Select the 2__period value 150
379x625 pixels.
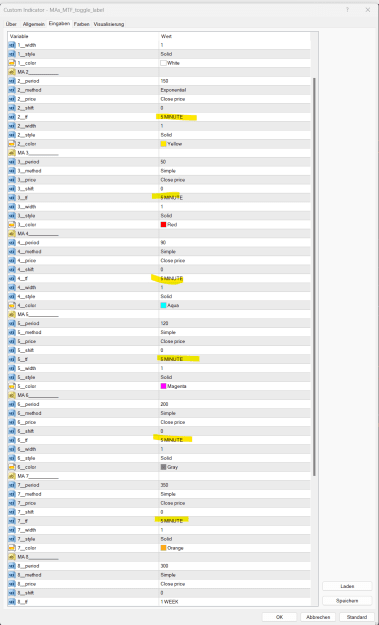tap(164, 81)
